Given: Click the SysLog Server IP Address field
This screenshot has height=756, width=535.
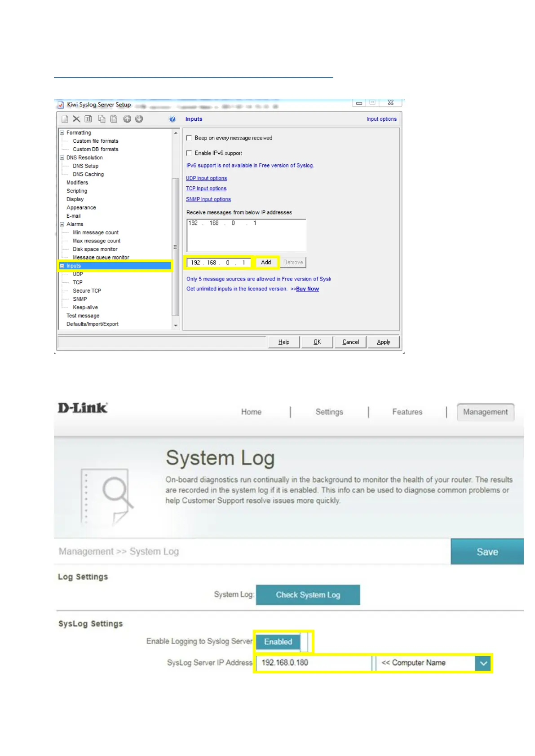Looking at the screenshot, I should click(314, 663).
